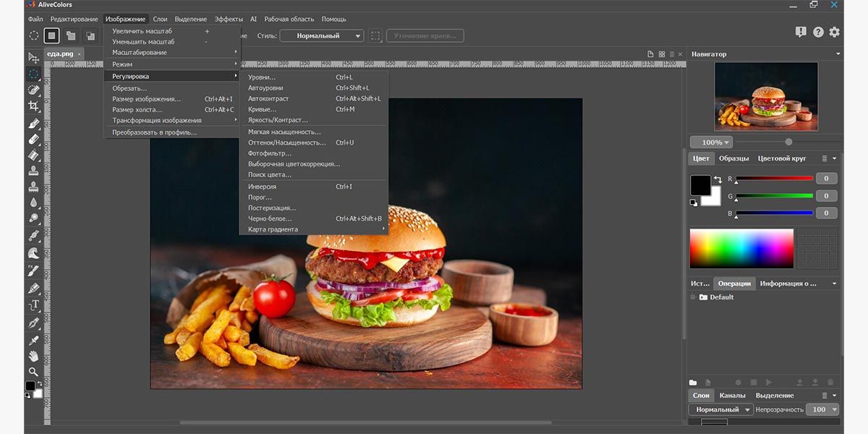The width and height of the screenshot is (868, 434).
Task: Collapse the Навигатор panel arrow
Action: pyautogui.click(x=838, y=54)
